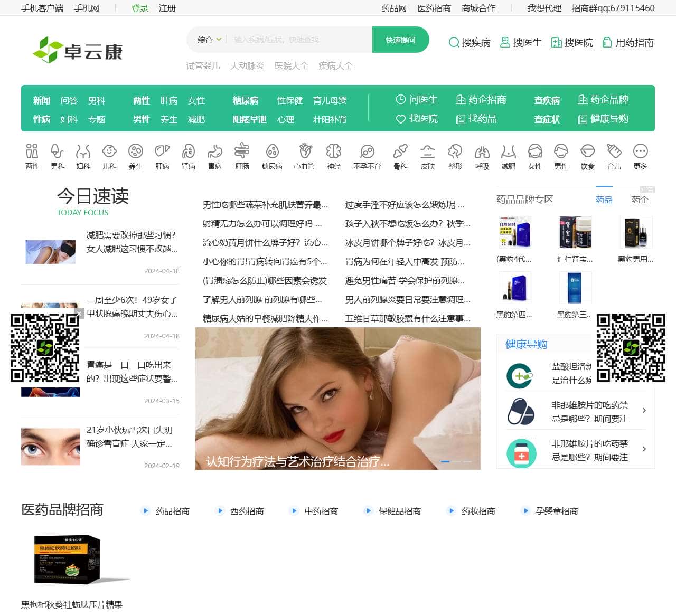This screenshot has width=676, height=616.
Task: Open the 搜医院 link
Action: (x=572, y=42)
